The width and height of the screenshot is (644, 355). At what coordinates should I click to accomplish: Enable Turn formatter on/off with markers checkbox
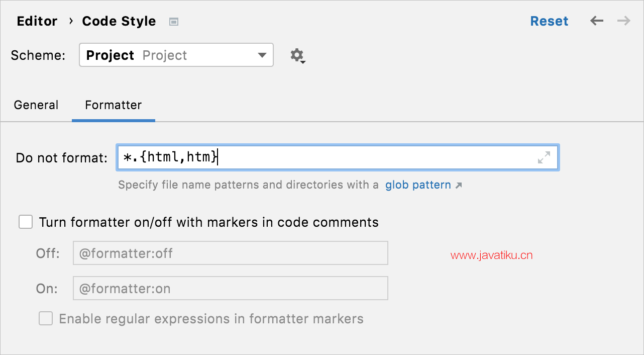click(x=26, y=222)
